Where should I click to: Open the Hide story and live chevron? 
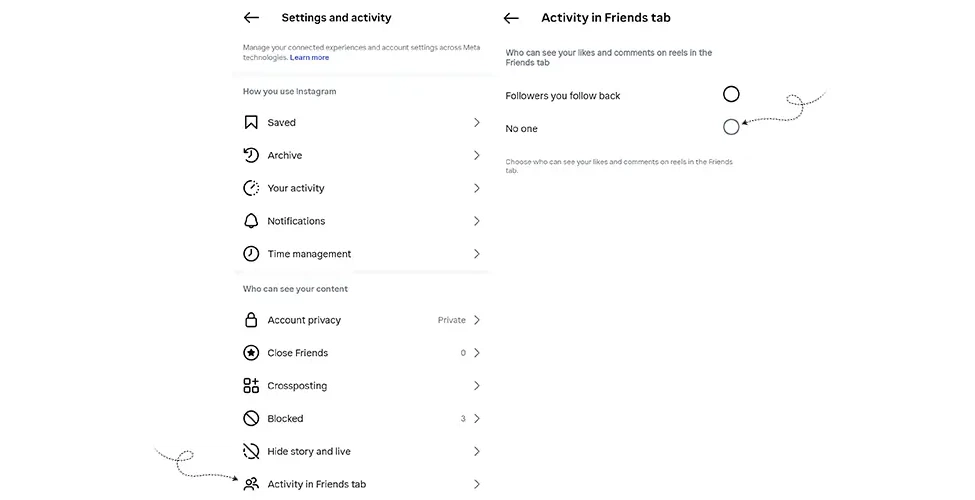477,451
